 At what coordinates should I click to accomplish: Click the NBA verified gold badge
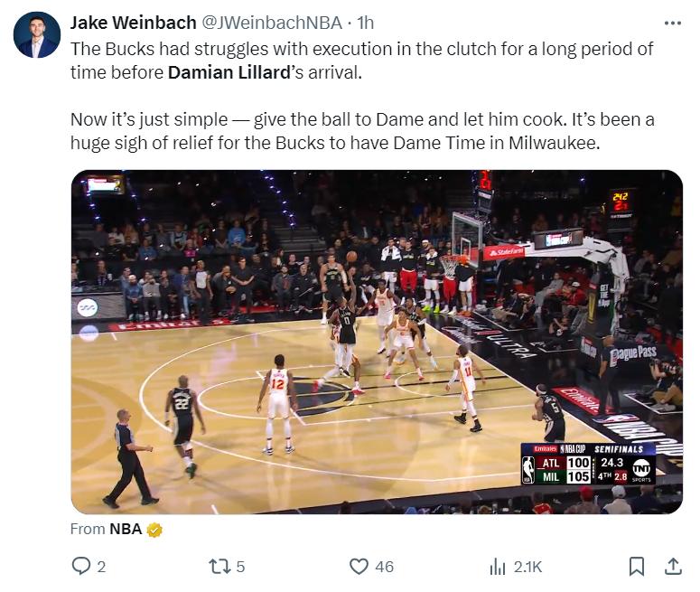pyautogui.click(x=154, y=530)
